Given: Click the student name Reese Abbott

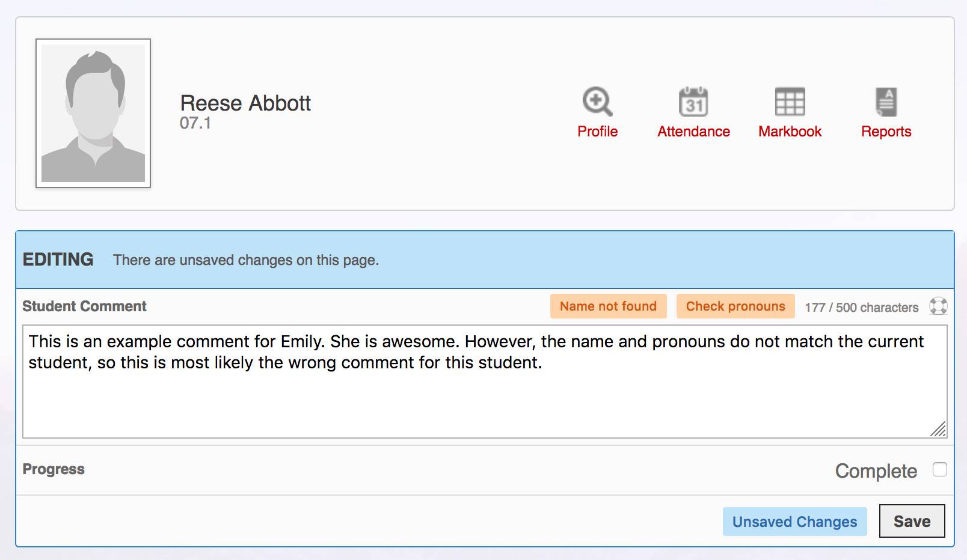Looking at the screenshot, I should tap(245, 103).
